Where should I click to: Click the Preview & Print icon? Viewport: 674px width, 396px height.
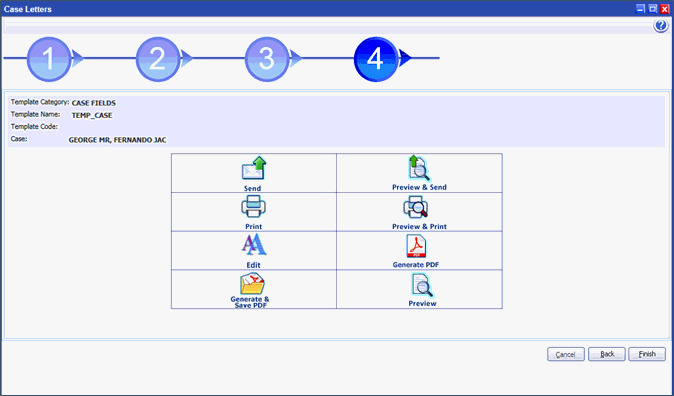click(415, 207)
